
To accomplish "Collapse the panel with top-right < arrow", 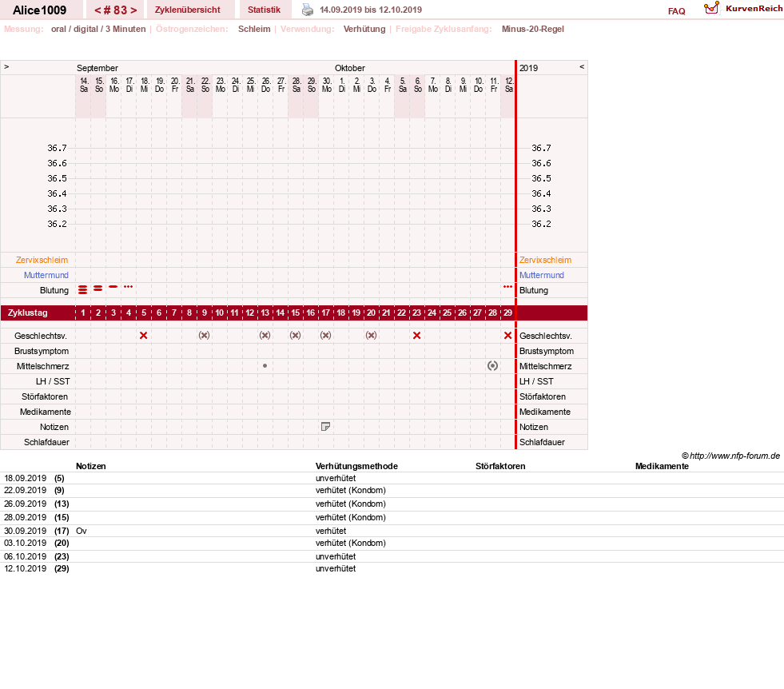I will pyautogui.click(x=582, y=66).
